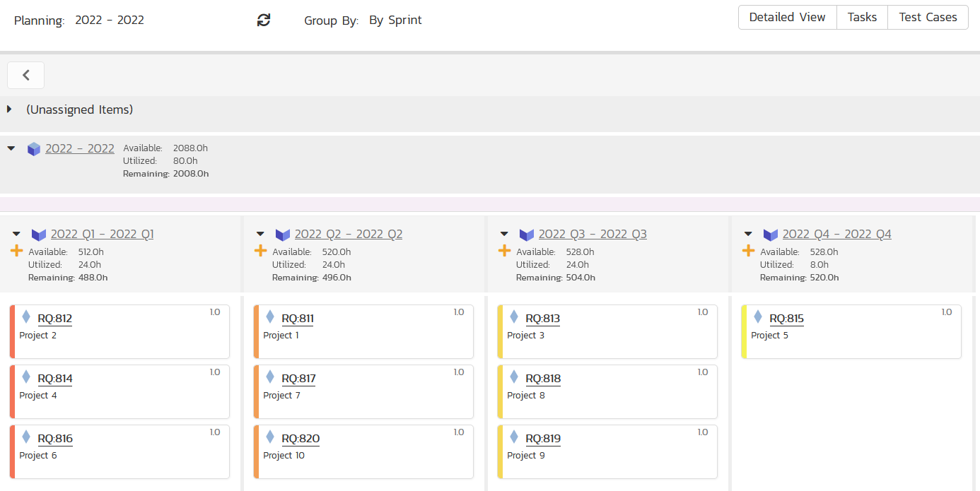Toggle Tasks display on cards
Screen dimensions: 980x491
tap(862, 18)
